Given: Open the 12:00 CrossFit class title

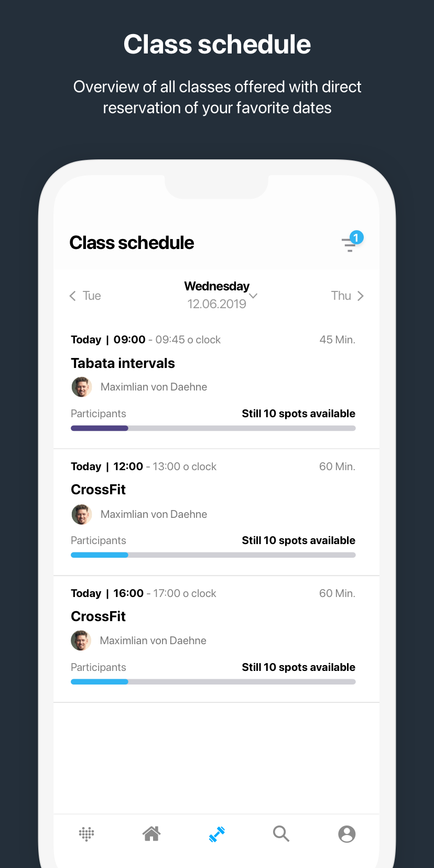Looking at the screenshot, I should [99, 490].
